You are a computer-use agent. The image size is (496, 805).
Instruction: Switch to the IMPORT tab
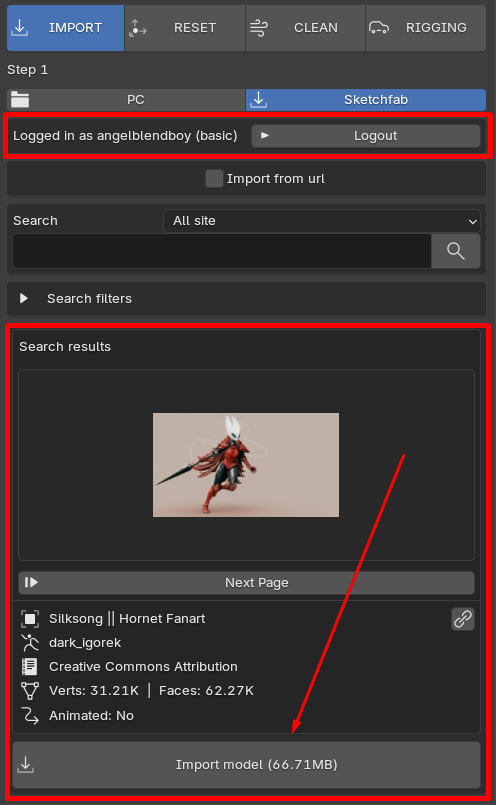click(x=65, y=28)
